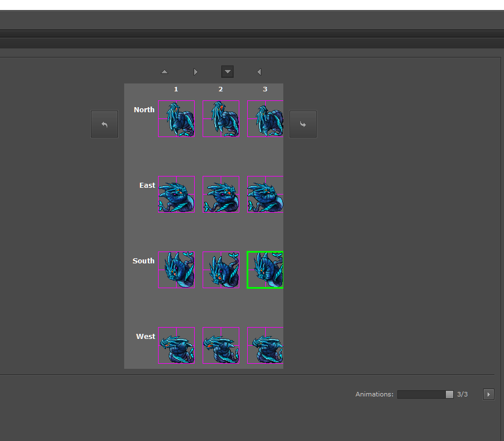504x441 pixels.
Task: Pick the North frame 3 sprite
Action: click(x=265, y=118)
